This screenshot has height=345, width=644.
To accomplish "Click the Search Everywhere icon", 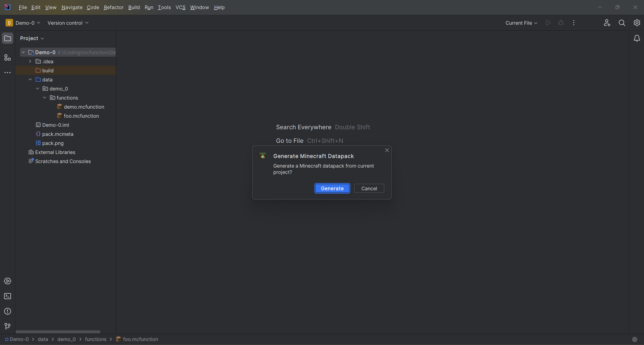I will coord(622,23).
